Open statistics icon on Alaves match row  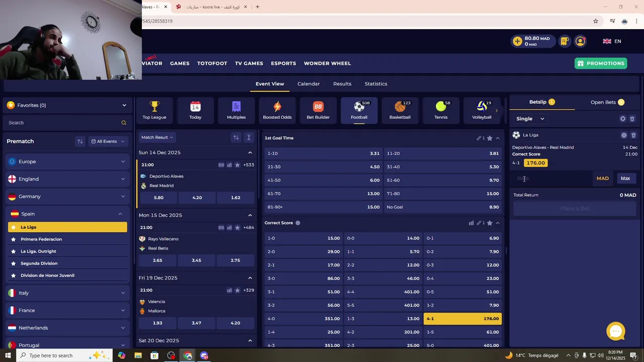[x=229, y=165]
